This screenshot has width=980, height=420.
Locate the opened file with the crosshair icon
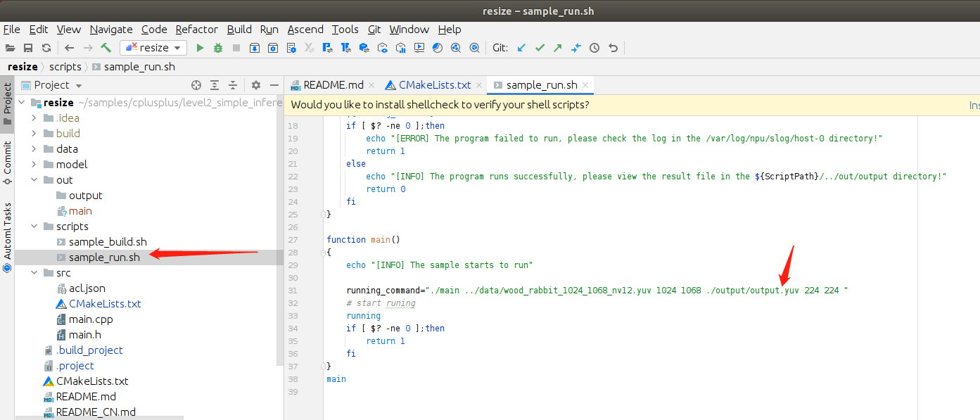pos(196,85)
